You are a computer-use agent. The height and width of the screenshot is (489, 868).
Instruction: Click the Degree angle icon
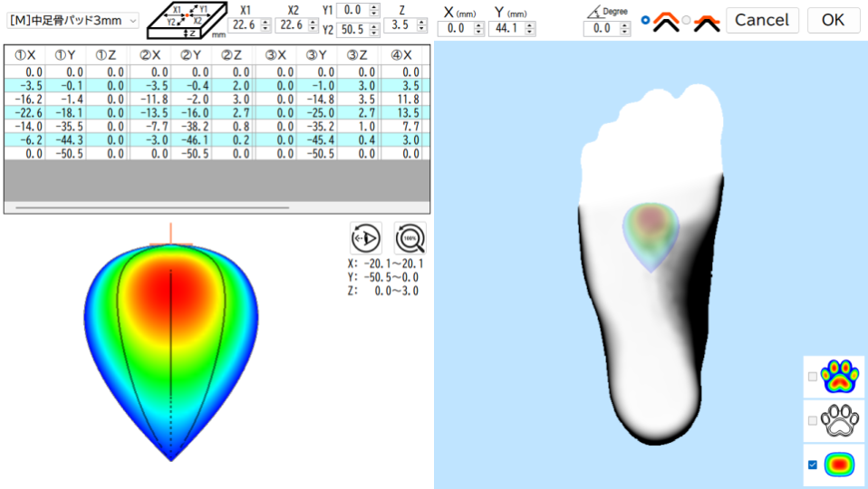pyautogui.click(x=594, y=11)
